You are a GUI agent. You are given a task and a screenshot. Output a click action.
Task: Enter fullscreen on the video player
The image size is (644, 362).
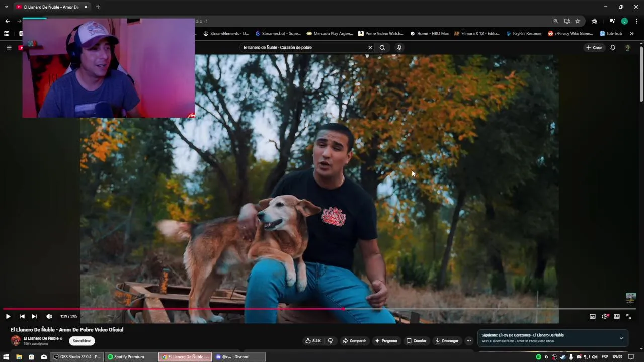click(x=629, y=316)
